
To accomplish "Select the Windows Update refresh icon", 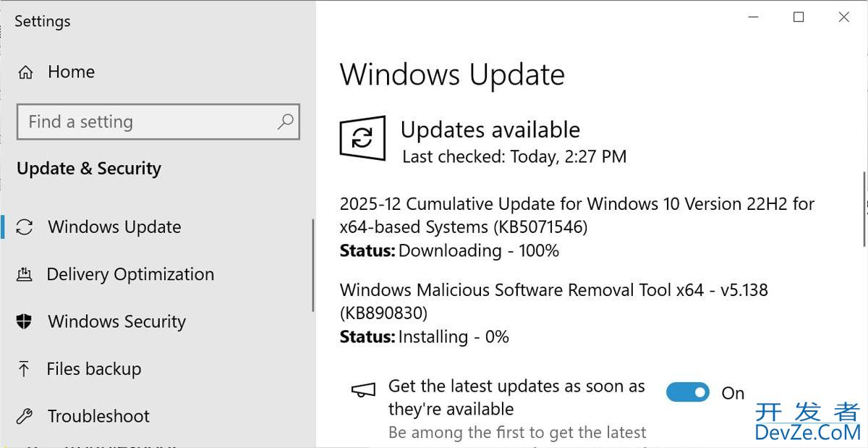I will (25, 227).
